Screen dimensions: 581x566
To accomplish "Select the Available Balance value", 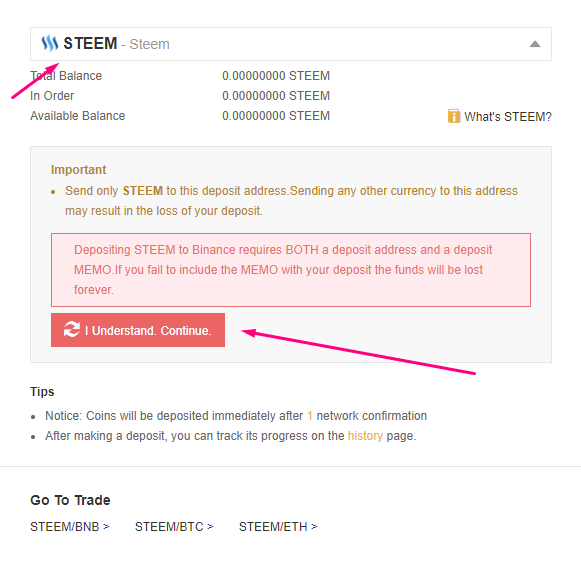I will [276, 116].
